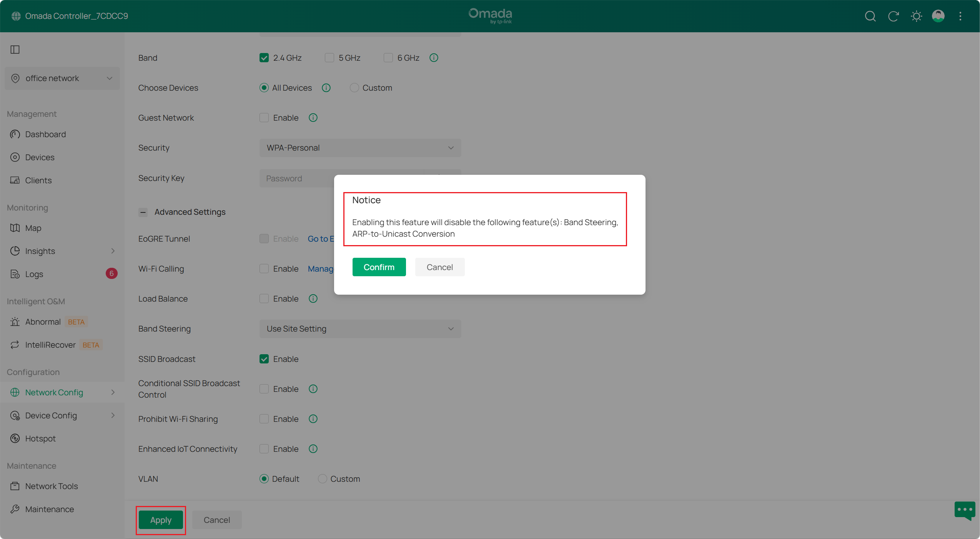Open the Band Steering dropdown
This screenshot has height=539, width=980.
360,329
